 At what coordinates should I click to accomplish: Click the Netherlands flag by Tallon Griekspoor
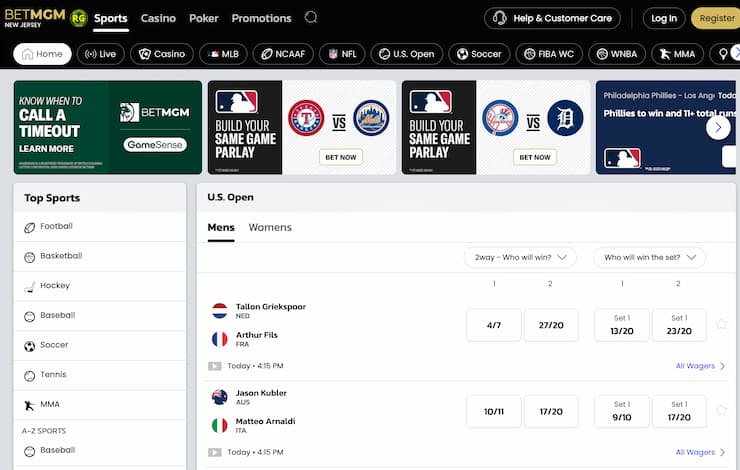point(219,311)
